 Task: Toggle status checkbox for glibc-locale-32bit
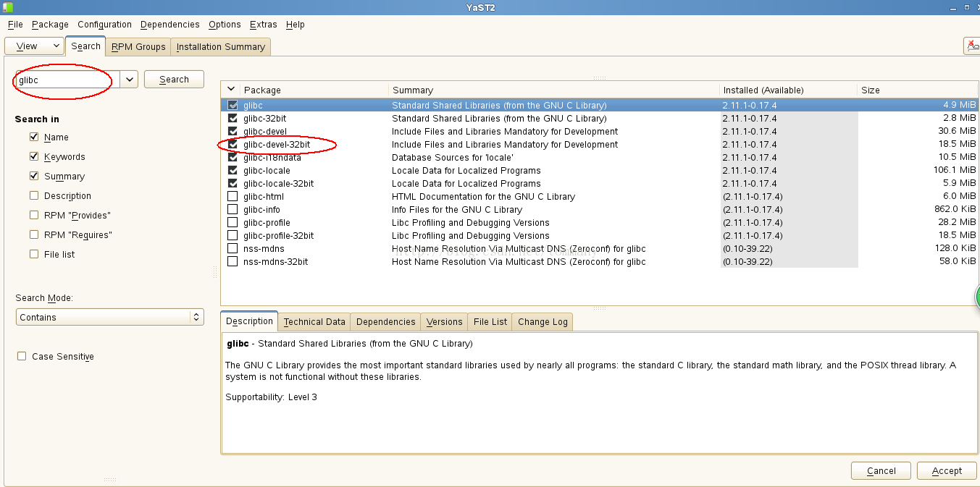click(233, 183)
